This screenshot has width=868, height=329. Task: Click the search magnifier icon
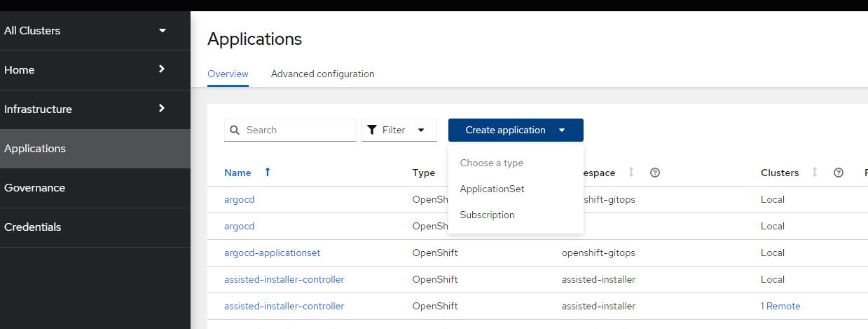point(235,130)
